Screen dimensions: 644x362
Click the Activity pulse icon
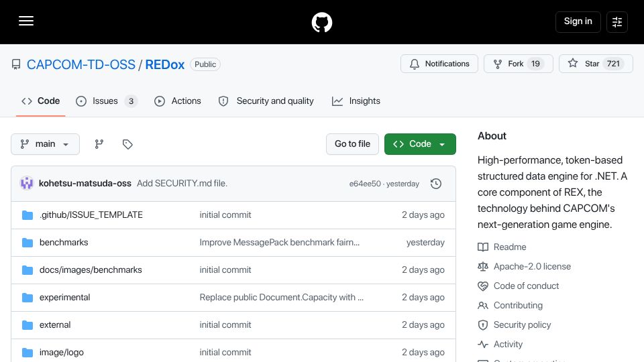pos(483,345)
